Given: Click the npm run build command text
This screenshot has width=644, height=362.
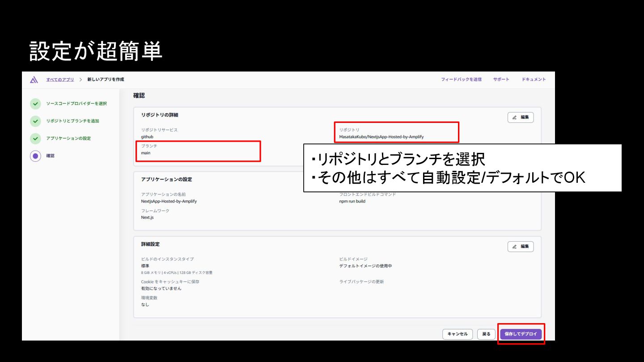Looking at the screenshot, I should click(x=352, y=201).
